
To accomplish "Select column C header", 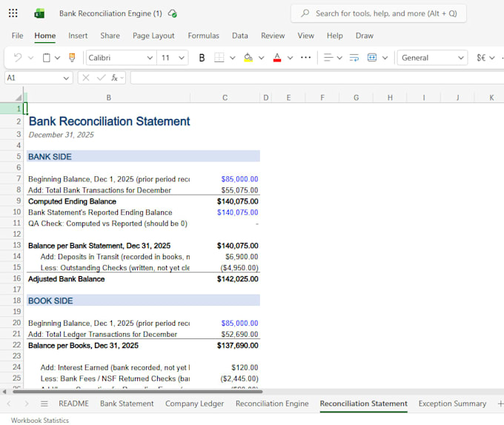I will tap(225, 98).
